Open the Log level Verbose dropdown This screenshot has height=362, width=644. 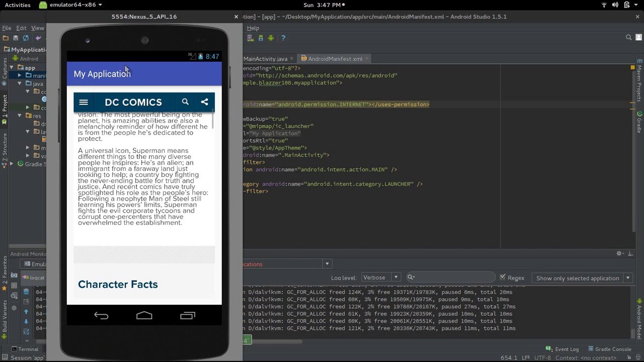click(x=380, y=278)
